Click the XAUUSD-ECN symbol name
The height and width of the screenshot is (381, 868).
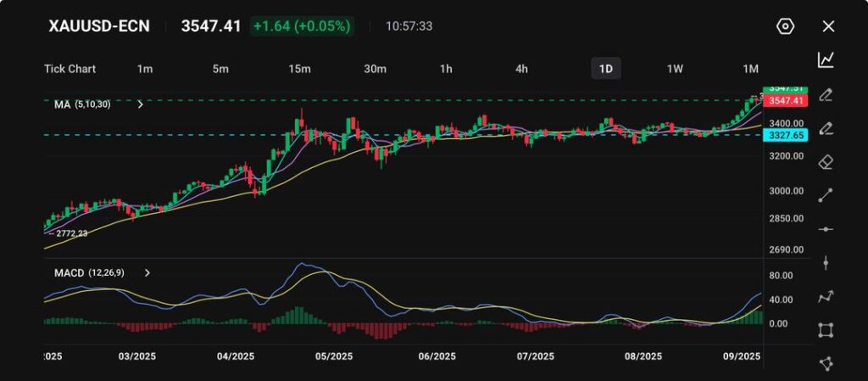tap(99, 26)
